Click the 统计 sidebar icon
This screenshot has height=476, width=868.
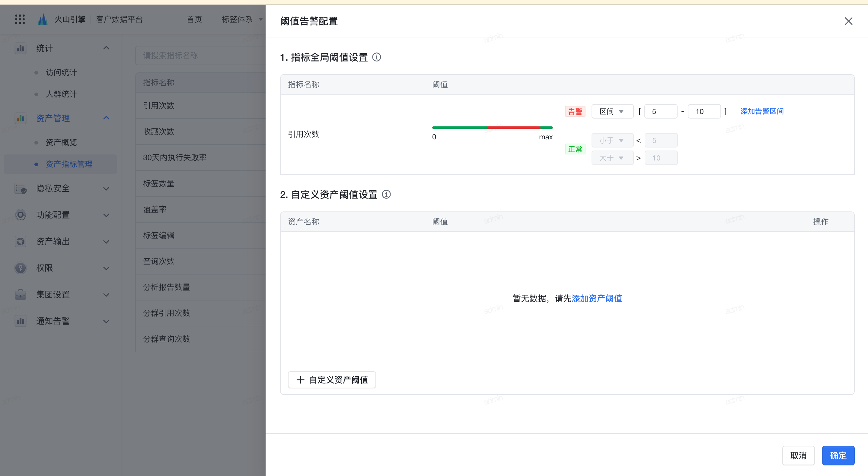point(21,48)
